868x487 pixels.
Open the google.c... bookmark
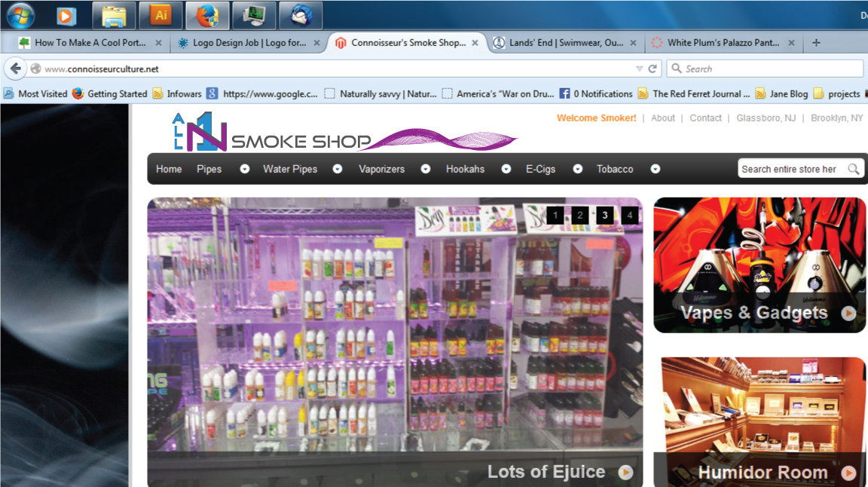point(262,93)
